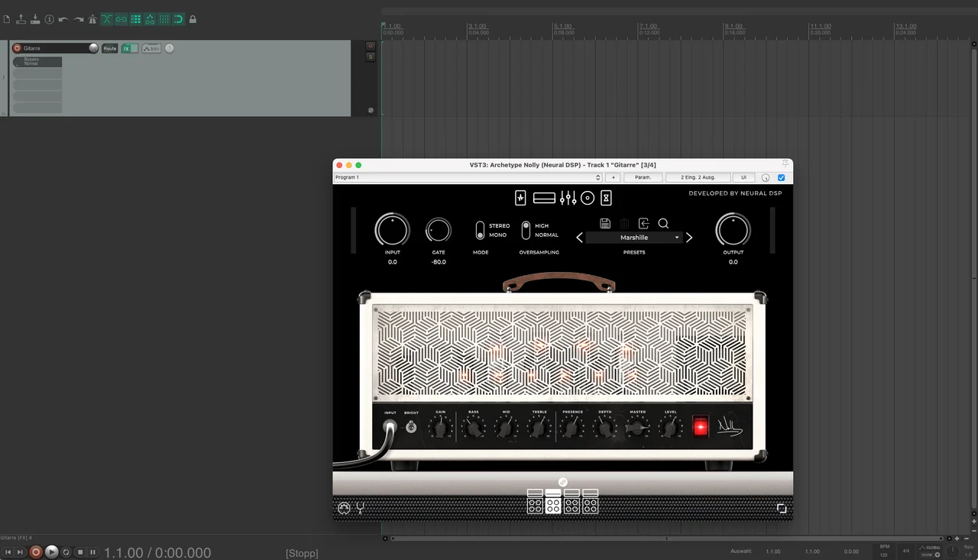
Task: Toggle the metronome in the toolbar
Action: [x=92, y=19]
